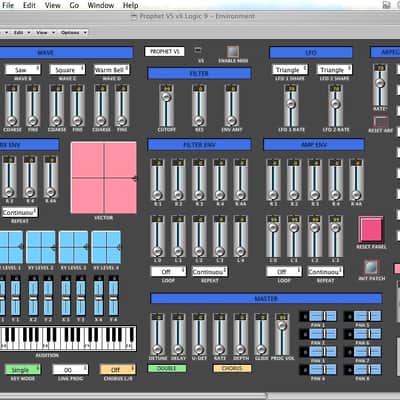Image resolution: width=400 pixels, height=400 pixels.
Task: Open the Filter Env Repeat Continuous selector
Action: [209, 272]
